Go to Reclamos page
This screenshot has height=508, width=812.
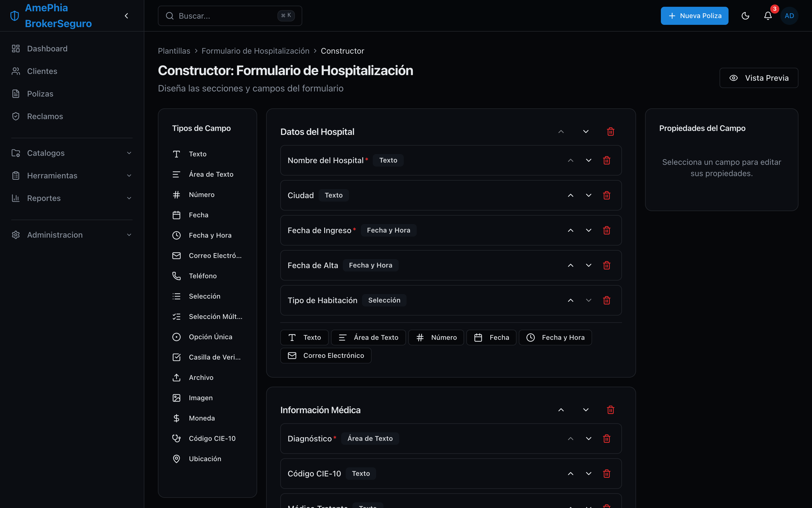point(72,116)
